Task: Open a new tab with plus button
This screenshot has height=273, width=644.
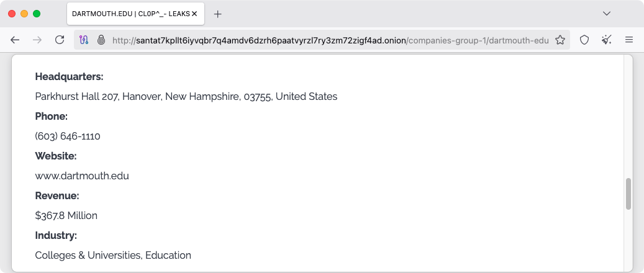Action: pos(218,14)
